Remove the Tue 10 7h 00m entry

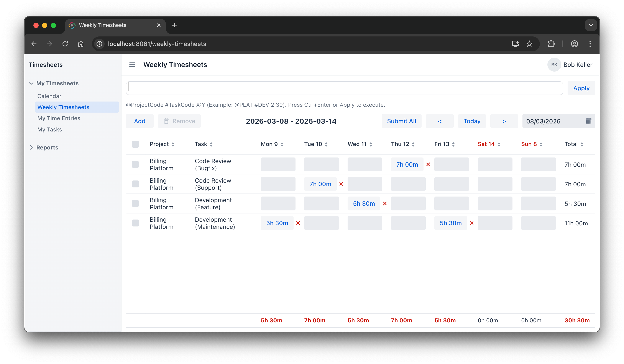pyautogui.click(x=341, y=184)
